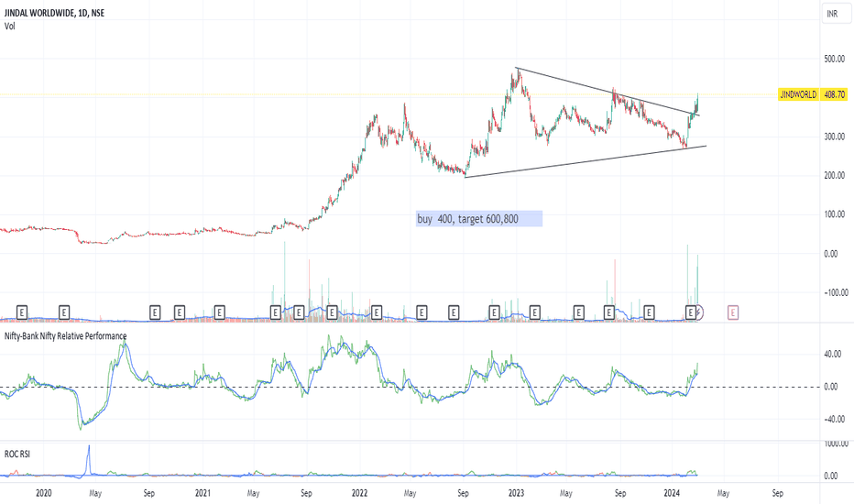Click the JINDAL WORLDWIDE, 1D, NSE title
Viewport: 854px width, 504px height.
pos(54,13)
